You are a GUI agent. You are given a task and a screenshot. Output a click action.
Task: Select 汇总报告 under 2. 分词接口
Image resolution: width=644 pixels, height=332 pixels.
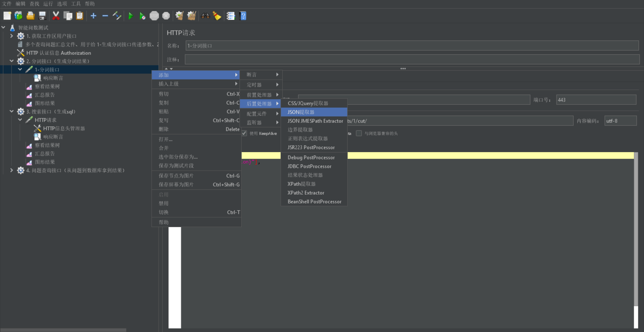45,95
